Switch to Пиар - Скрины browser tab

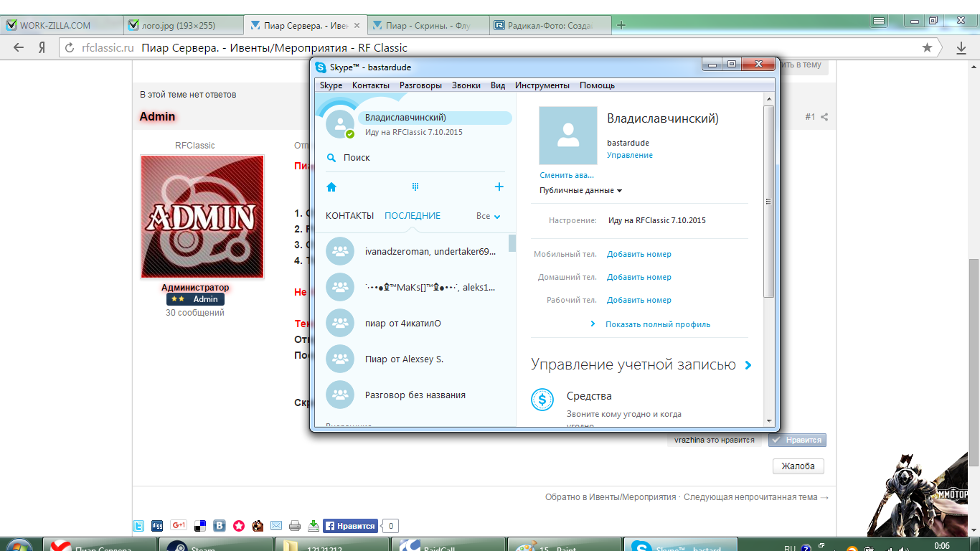pos(428,25)
